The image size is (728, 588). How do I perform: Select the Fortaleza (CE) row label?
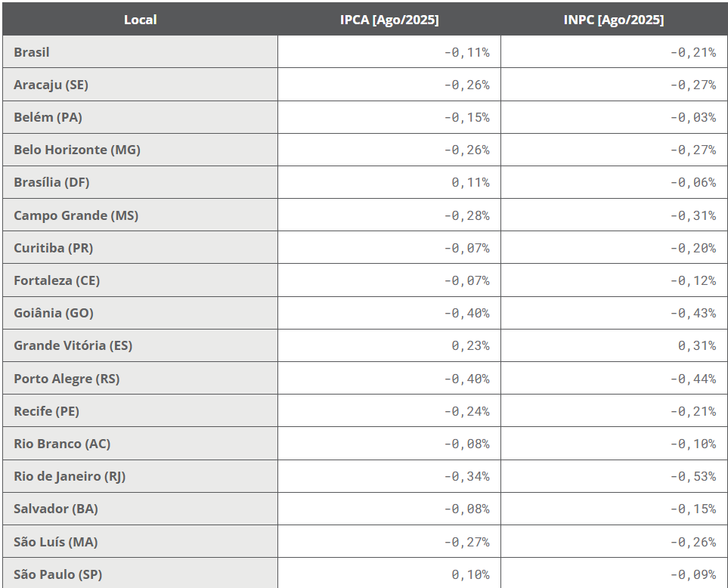point(57,280)
